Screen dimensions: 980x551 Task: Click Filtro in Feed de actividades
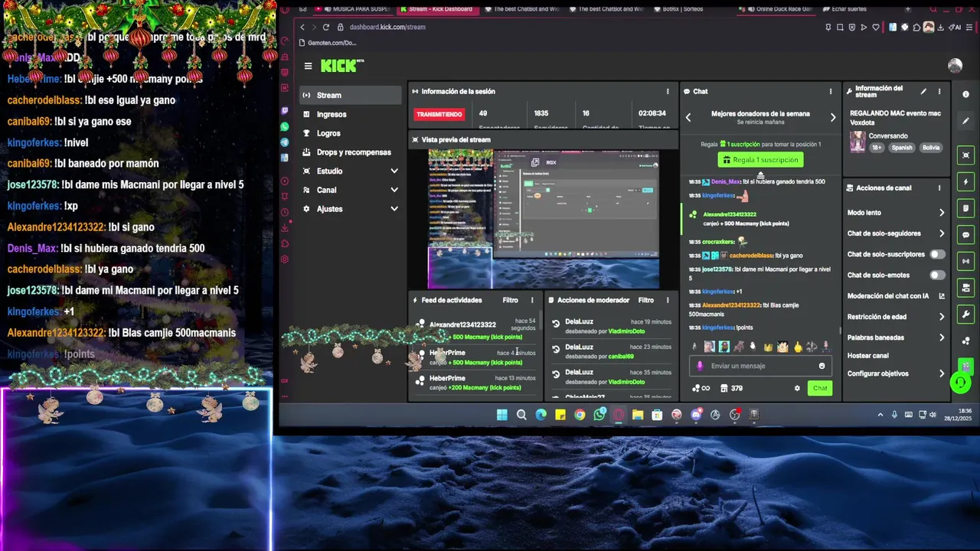pyautogui.click(x=510, y=300)
